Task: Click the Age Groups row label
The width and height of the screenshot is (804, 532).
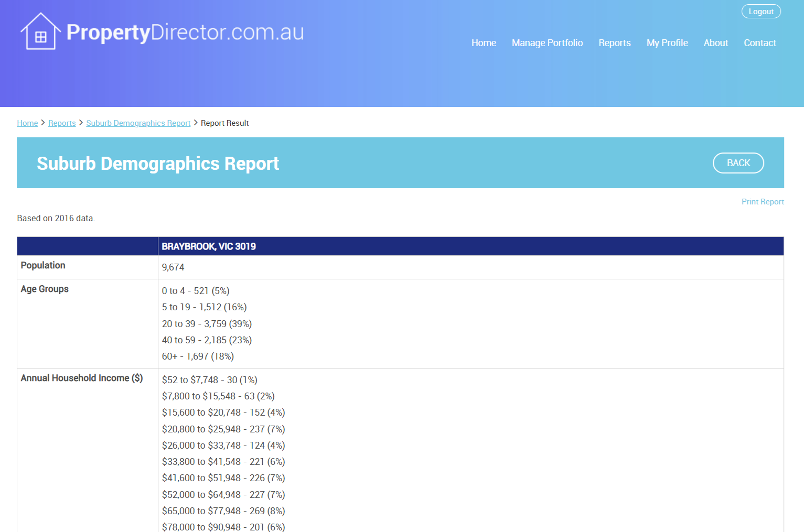Action: 45,289
